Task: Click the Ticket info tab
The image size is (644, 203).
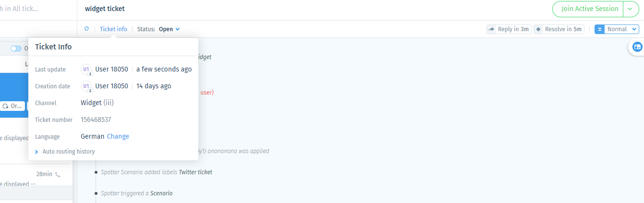Action: coord(113,29)
